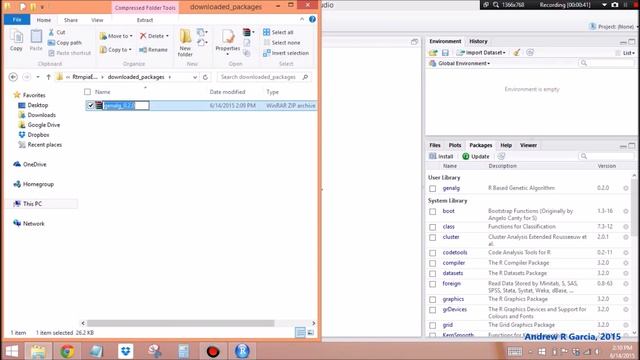Check the genalg package in User Library
The height and width of the screenshot is (360, 640).
(433, 189)
